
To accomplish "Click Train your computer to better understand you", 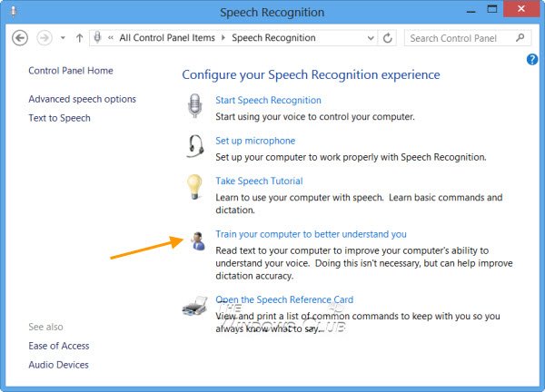I will [311, 234].
